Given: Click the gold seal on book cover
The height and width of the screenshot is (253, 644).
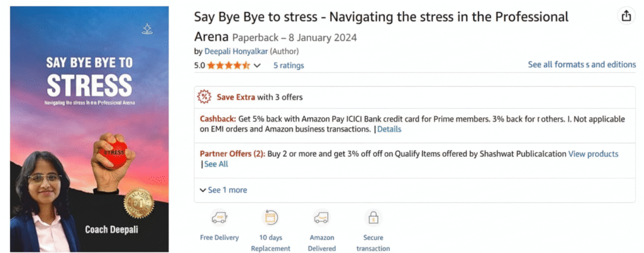Looking at the screenshot, I should click(x=139, y=203).
